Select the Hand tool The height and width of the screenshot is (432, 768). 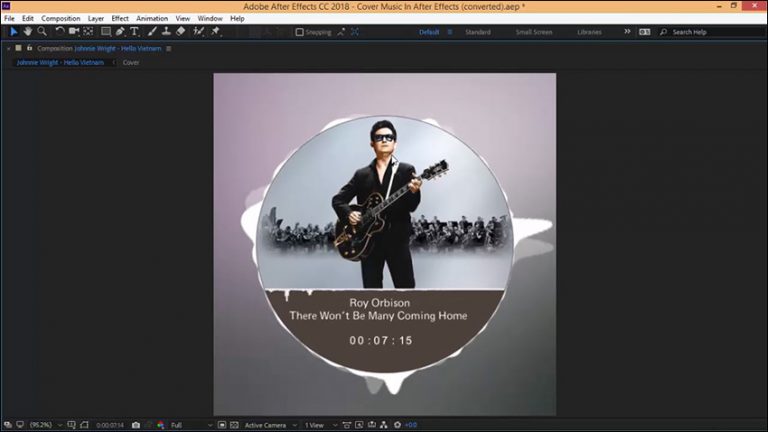pos(27,32)
